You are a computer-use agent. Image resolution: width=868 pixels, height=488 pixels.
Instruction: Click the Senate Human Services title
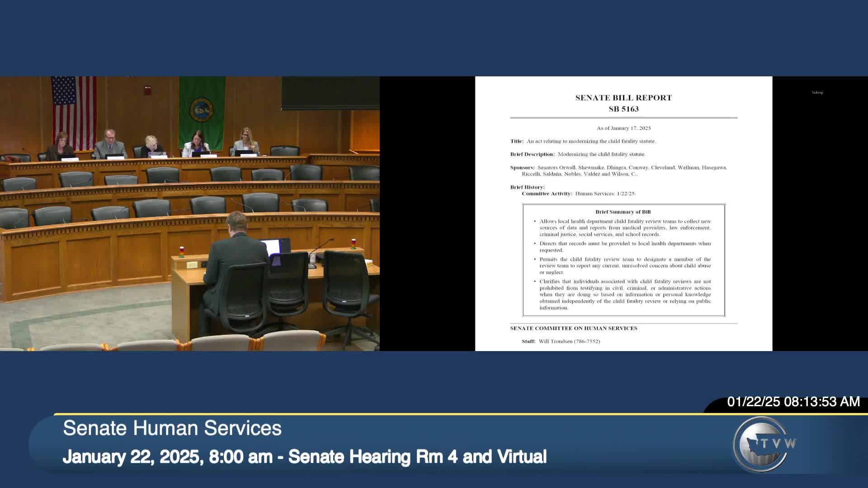pyautogui.click(x=172, y=428)
